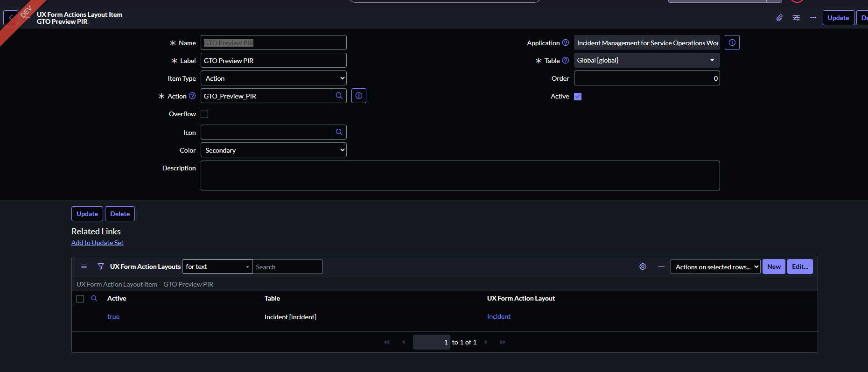Viewport: 868px width, 372px height.
Task: Open the Color dropdown set to Secondary
Action: point(273,150)
